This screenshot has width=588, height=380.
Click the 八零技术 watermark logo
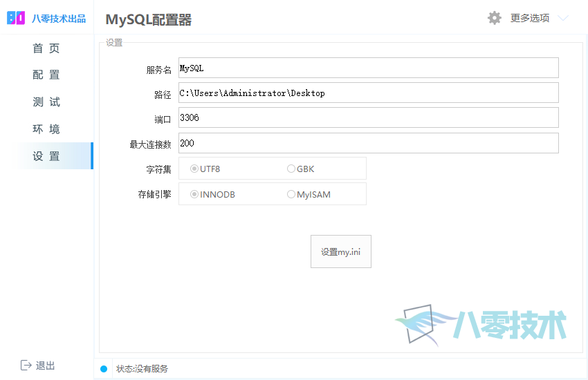pos(481,324)
